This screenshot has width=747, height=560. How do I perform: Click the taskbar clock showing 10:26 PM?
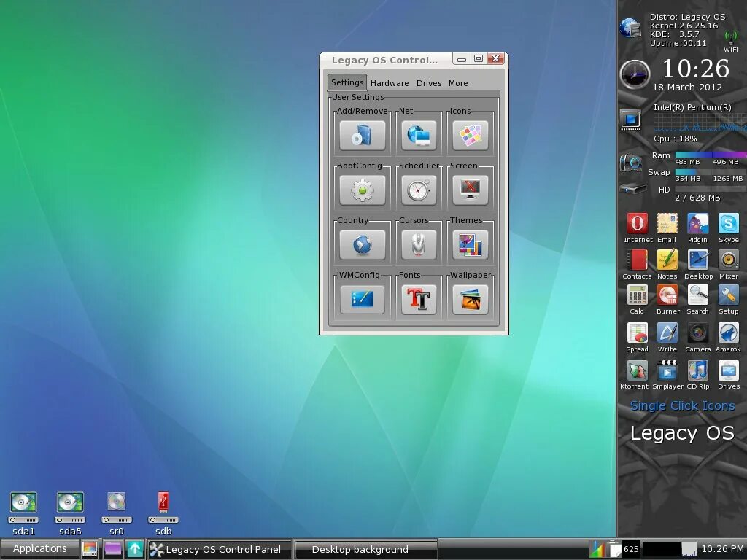723,549
